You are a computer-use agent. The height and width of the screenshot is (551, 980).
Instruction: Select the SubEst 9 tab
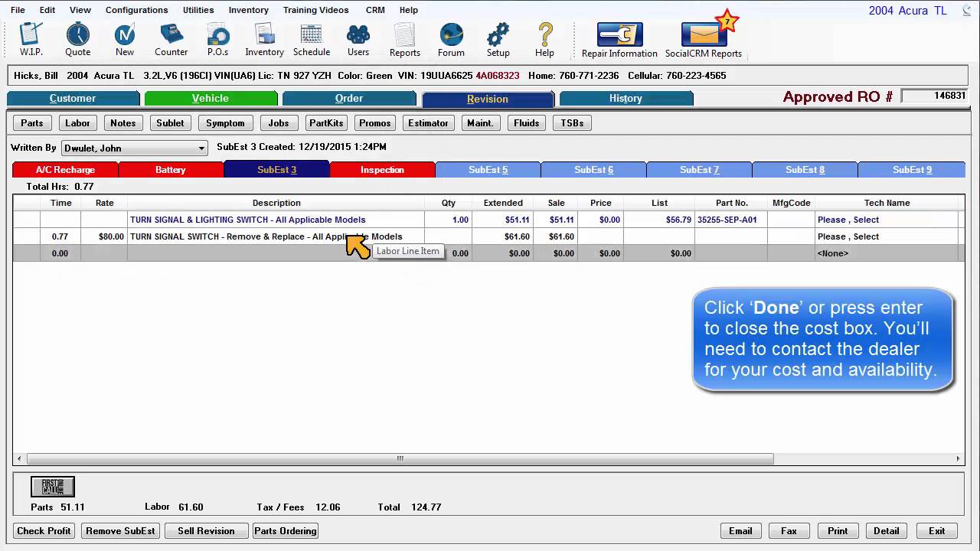tap(911, 170)
